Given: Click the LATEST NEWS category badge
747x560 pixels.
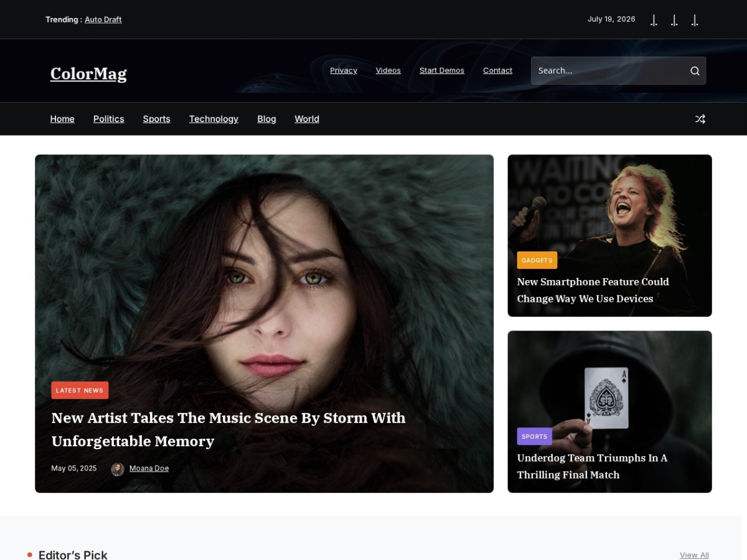Looking at the screenshot, I should coord(80,390).
